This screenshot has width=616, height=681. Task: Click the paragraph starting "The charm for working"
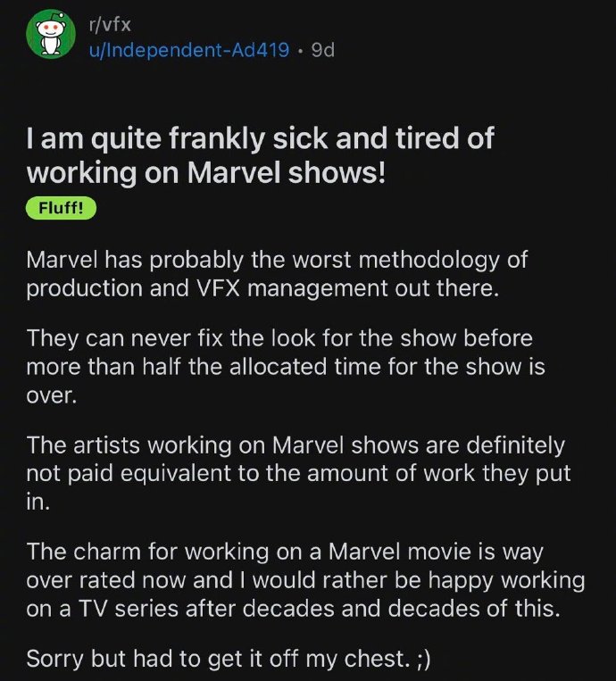point(304,581)
